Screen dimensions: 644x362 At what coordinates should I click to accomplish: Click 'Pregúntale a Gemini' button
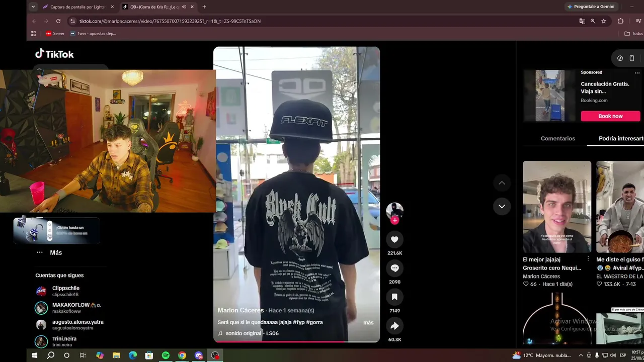(x=591, y=7)
